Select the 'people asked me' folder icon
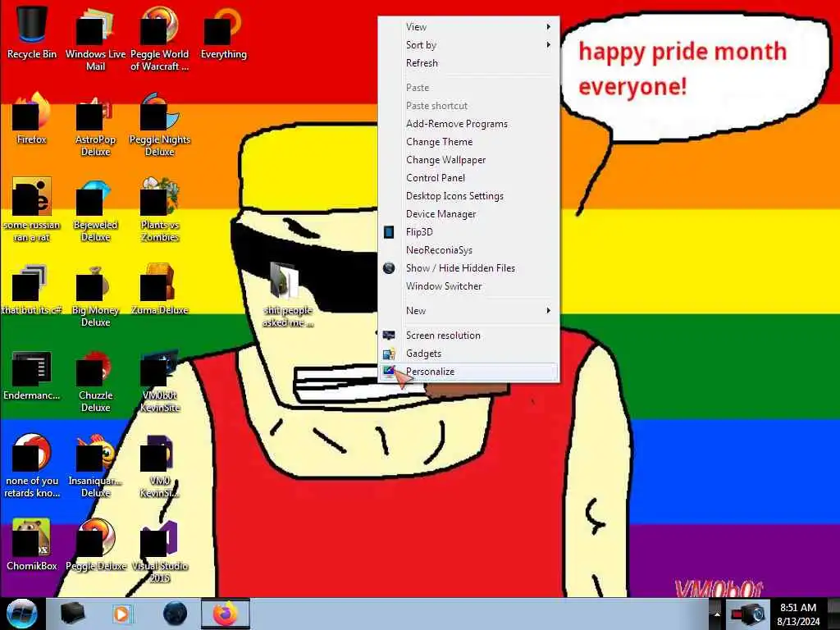The image size is (840, 630). (x=287, y=294)
